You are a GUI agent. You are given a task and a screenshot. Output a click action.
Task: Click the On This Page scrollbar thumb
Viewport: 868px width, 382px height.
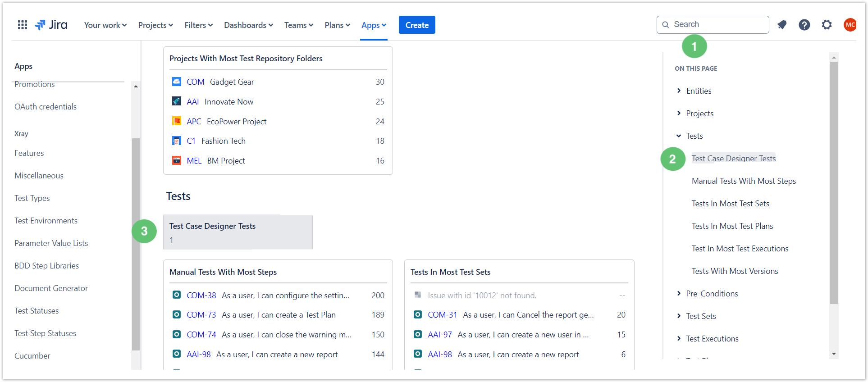(834, 182)
